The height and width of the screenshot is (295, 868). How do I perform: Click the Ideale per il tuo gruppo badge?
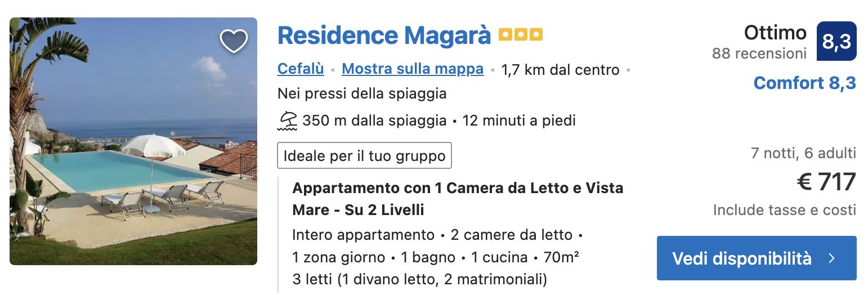tap(364, 155)
